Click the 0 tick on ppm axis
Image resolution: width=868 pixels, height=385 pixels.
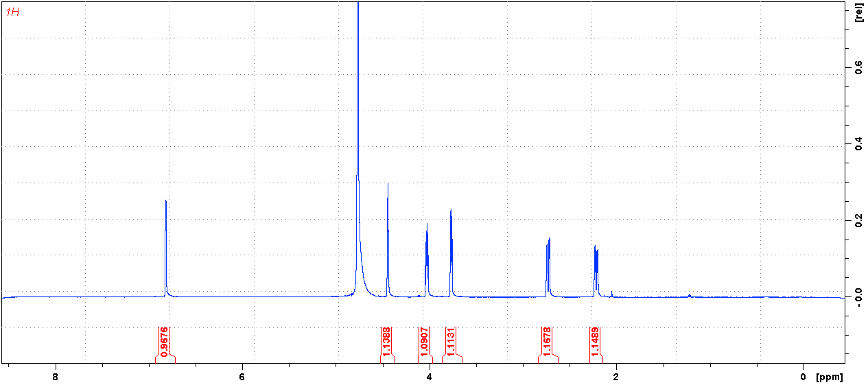(x=803, y=377)
